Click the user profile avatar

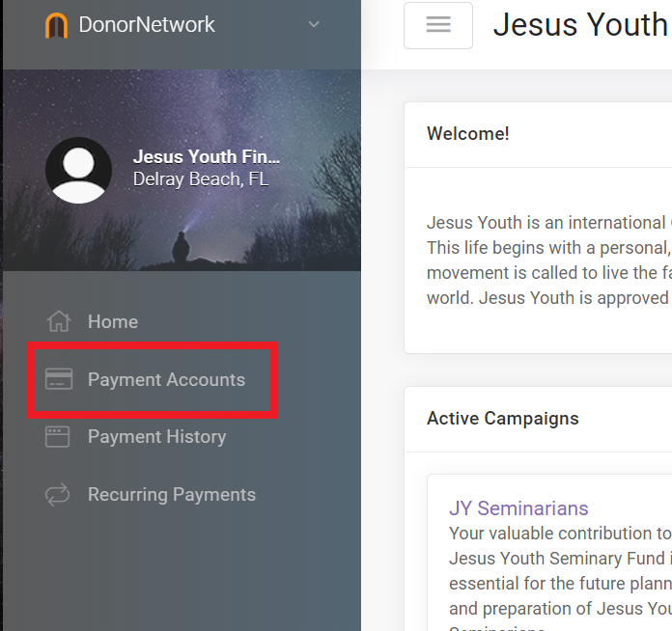coord(78,170)
